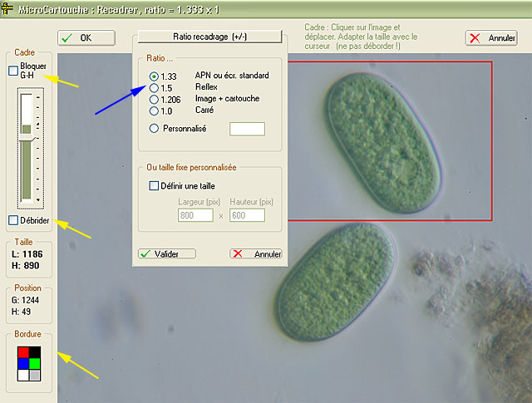The height and width of the screenshot is (403, 532).
Task: Select the 1.33 ratio radio button
Action: coord(154,76)
